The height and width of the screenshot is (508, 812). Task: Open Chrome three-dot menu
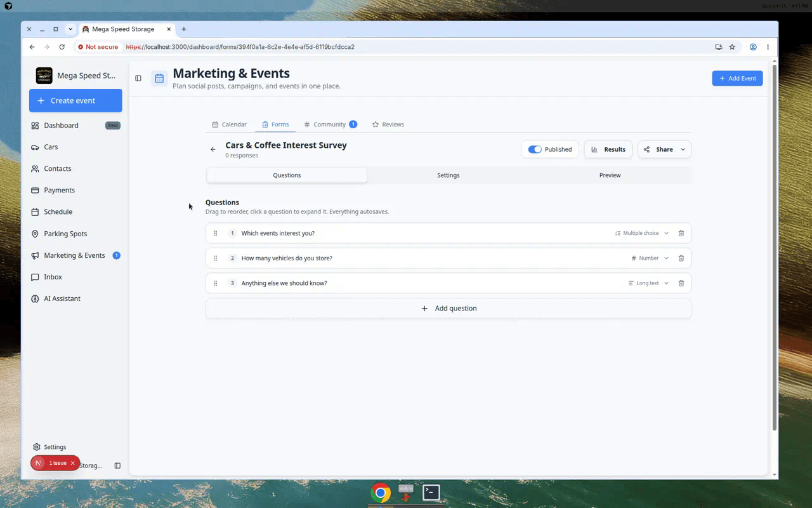coord(768,47)
